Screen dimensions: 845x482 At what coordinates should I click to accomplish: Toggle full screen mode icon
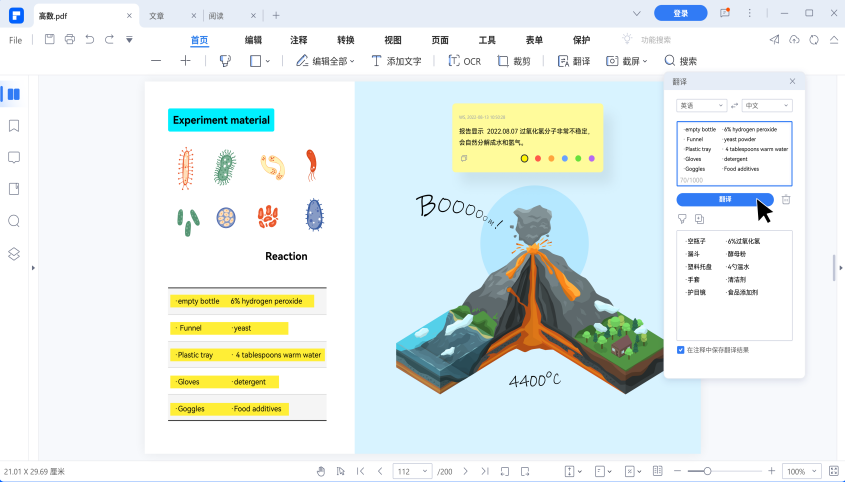[834, 471]
